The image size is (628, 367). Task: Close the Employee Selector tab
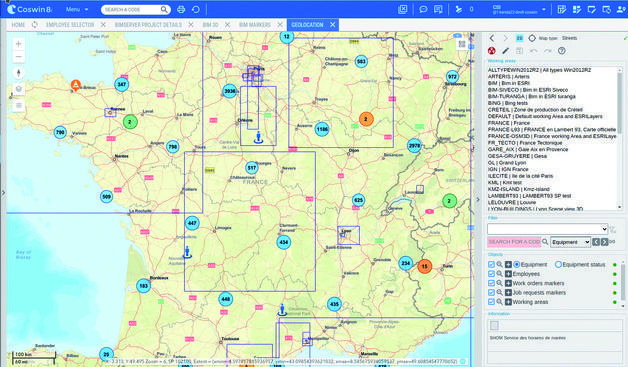pos(103,25)
